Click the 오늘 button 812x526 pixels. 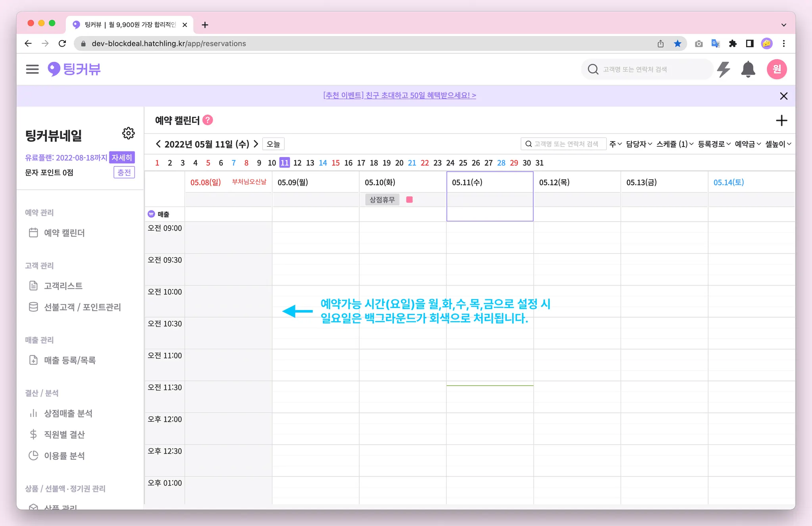(x=273, y=144)
